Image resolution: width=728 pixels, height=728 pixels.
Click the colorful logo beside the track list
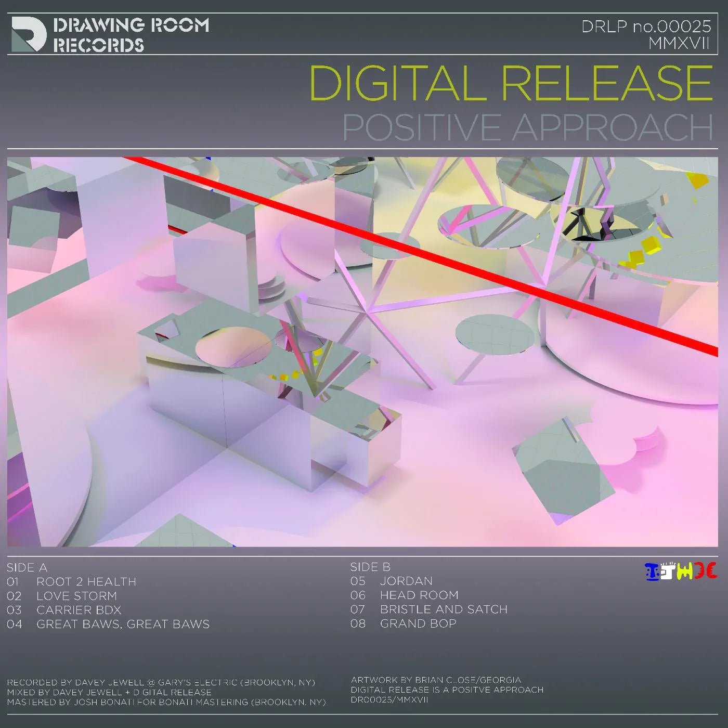(x=681, y=571)
